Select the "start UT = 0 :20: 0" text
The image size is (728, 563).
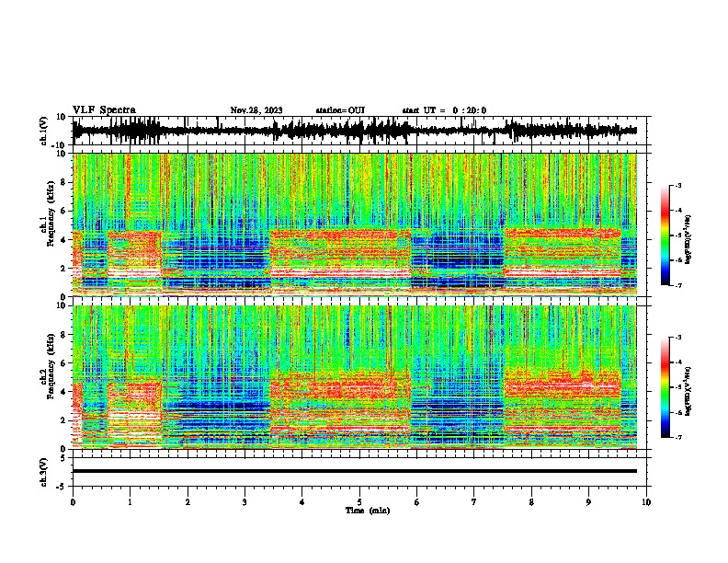[x=444, y=110]
